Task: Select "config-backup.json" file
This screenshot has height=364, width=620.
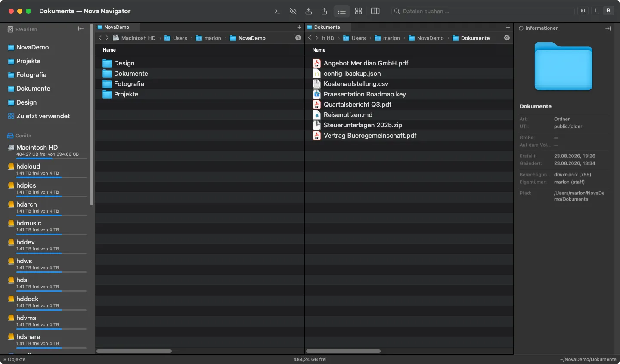Action: [x=409, y=74]
